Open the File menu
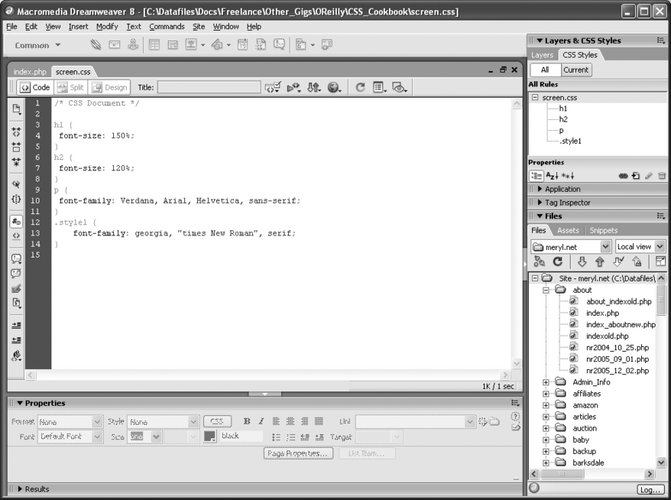The height and width of the screenshot is (500, 671). [x=12, y=27]
